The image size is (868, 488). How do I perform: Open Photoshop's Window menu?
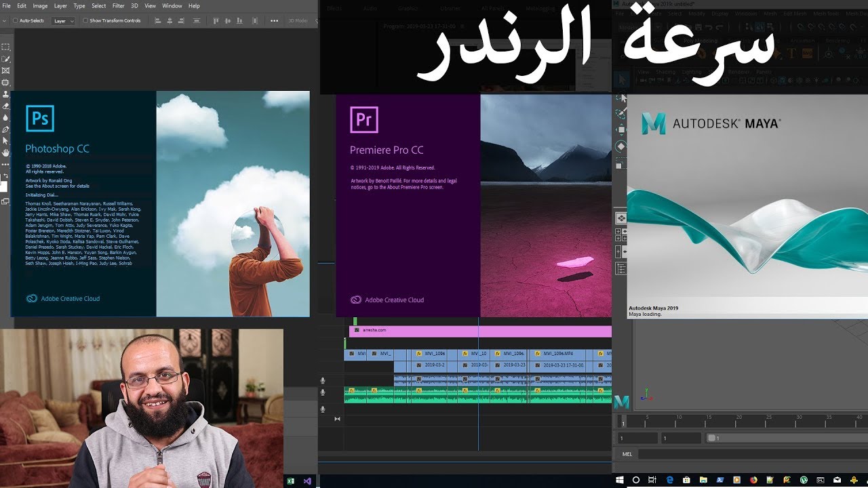[172, 5]
